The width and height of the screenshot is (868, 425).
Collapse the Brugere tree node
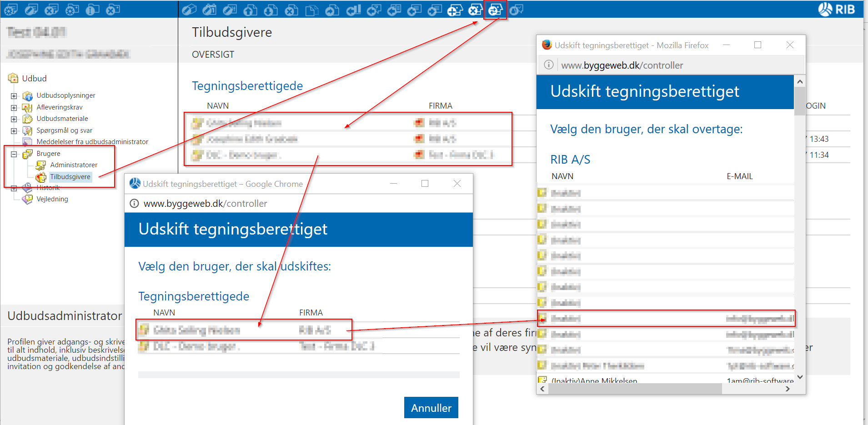click(x=14, y=154)
